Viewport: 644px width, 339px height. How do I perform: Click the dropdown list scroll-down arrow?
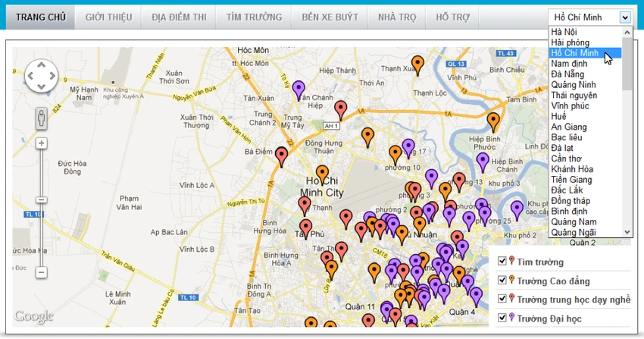tap(627, 232)
